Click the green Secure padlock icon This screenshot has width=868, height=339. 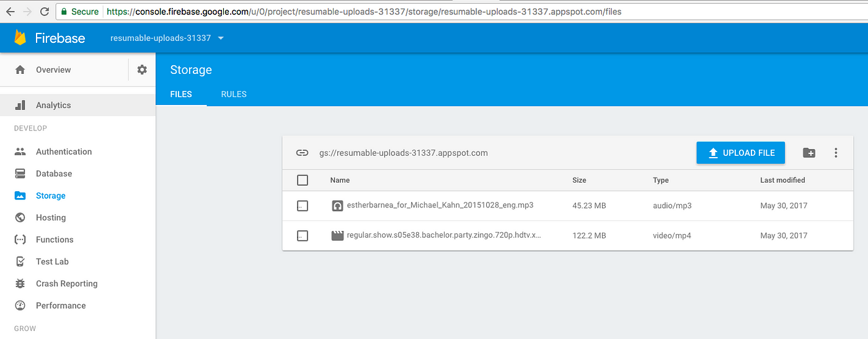[x=63, y=11]
